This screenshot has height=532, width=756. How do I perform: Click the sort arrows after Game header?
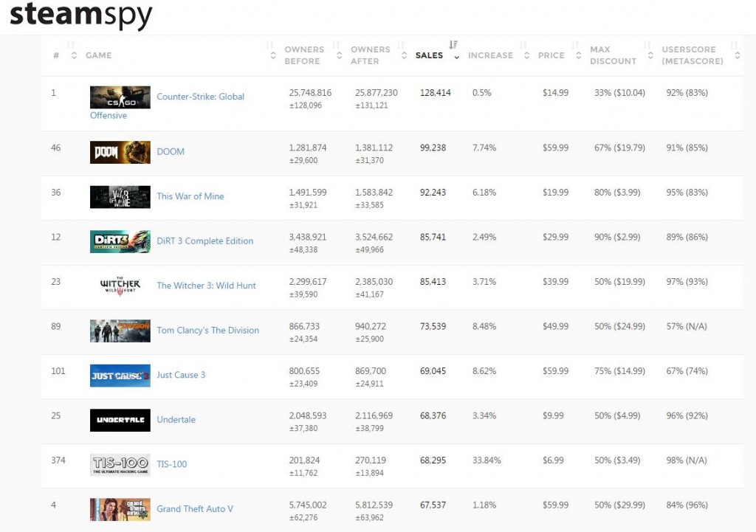coord(273,55)
